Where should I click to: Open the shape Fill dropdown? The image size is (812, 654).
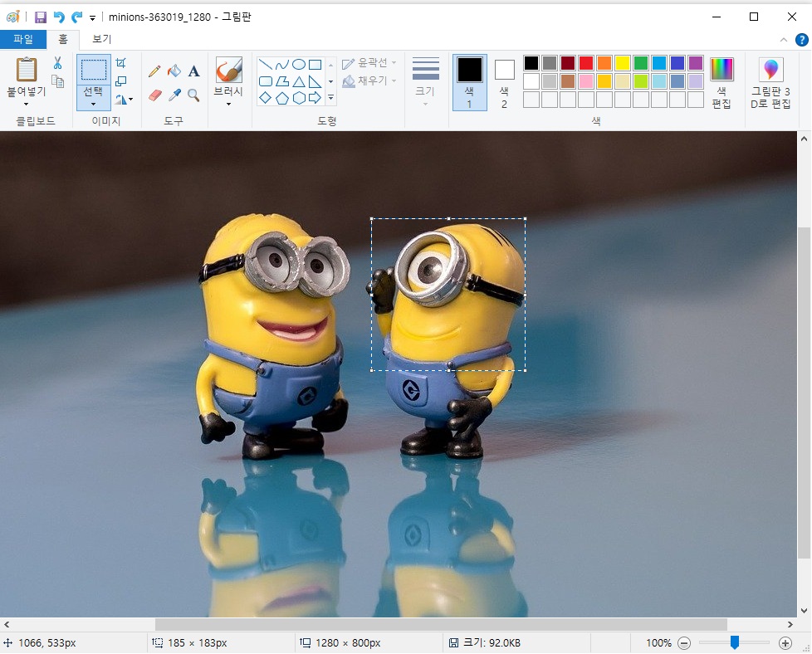click(x=369, y=81)
